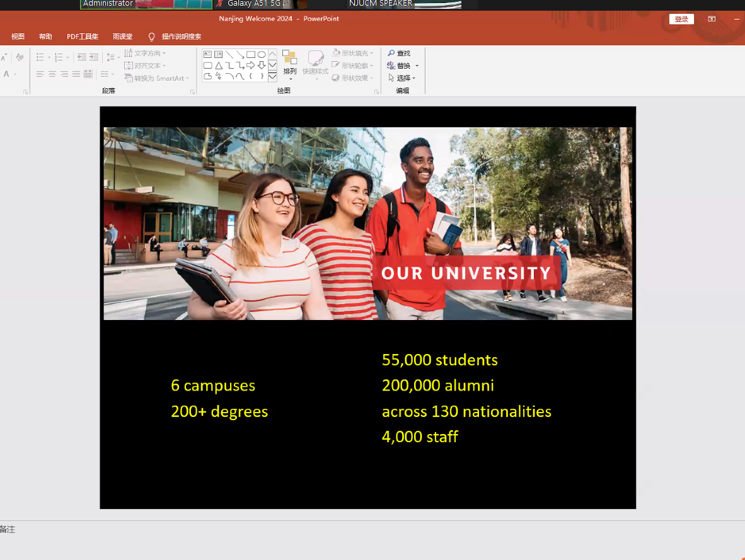Open the drawing group dialog launcher

(x=376, y=92)
